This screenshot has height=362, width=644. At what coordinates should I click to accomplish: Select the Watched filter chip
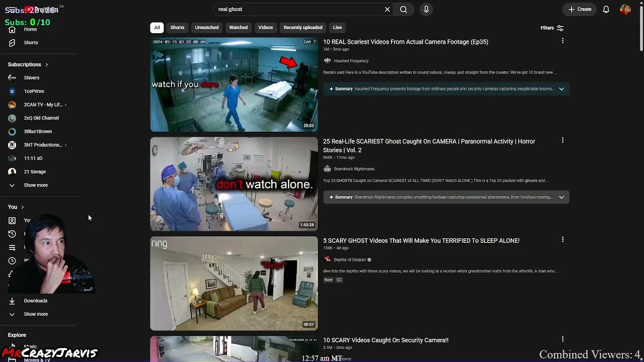pos(238,28)
